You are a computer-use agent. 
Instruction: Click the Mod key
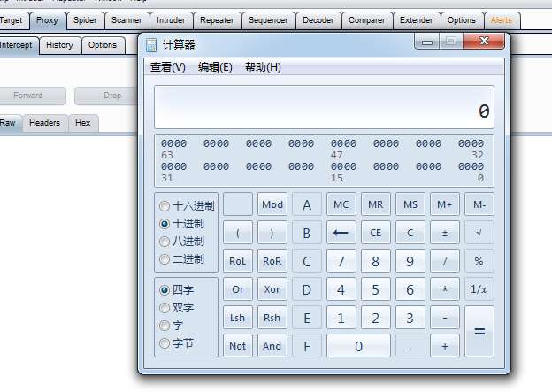(272, 204)
